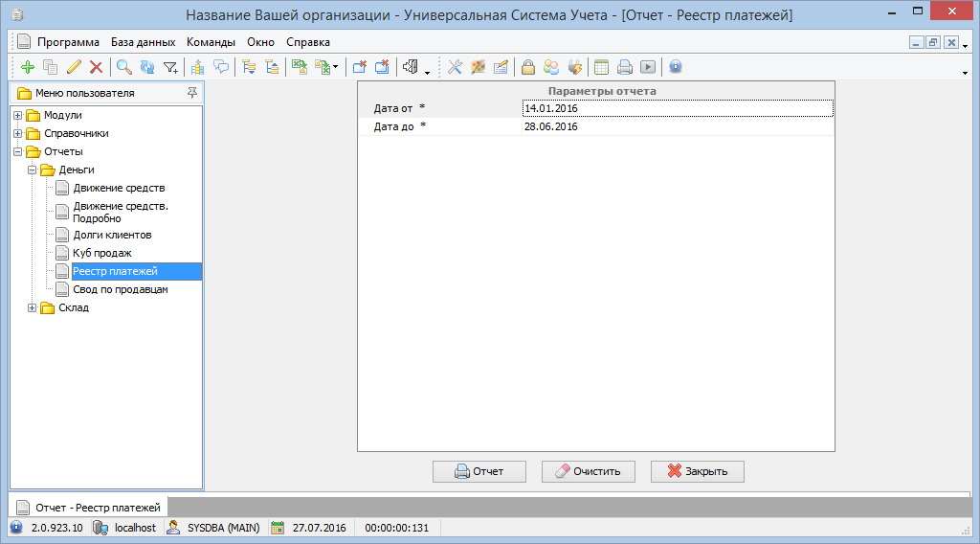Screen dimensions: 980x544
Task: Click the Очистить button
Action: pyautogui.click(x=589, y=471)
